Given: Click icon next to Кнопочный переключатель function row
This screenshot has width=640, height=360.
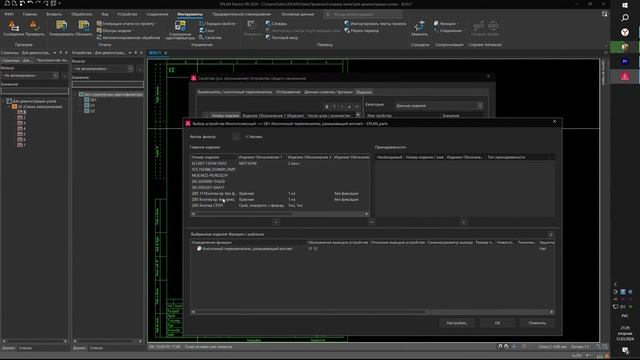Looking at the screenshot, I should (x=199, y=249).
